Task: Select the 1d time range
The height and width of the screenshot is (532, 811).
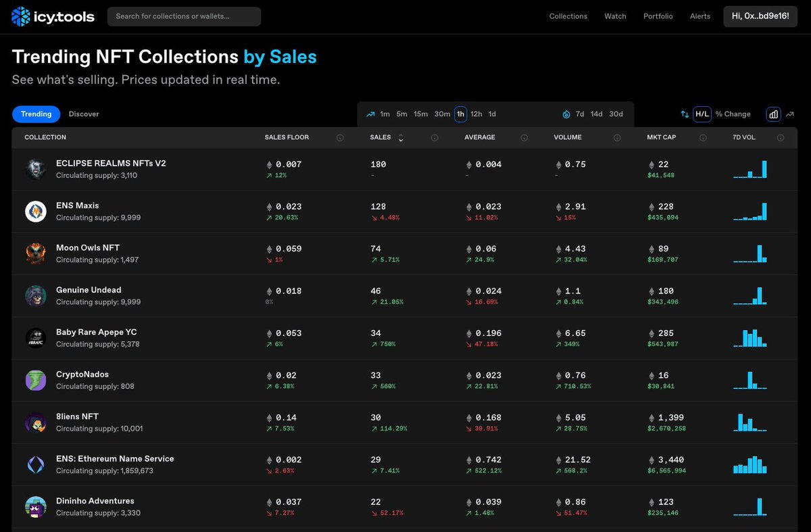Action: 492,114
